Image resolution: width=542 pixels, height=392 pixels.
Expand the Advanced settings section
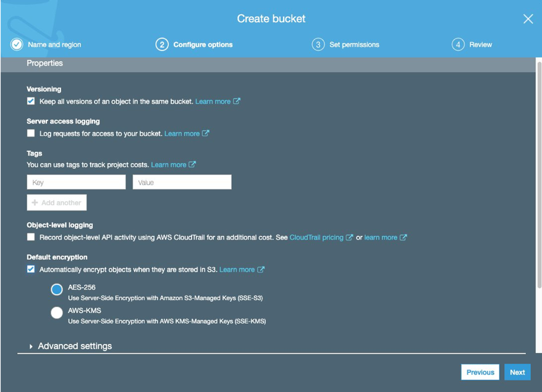click(71, 346)
